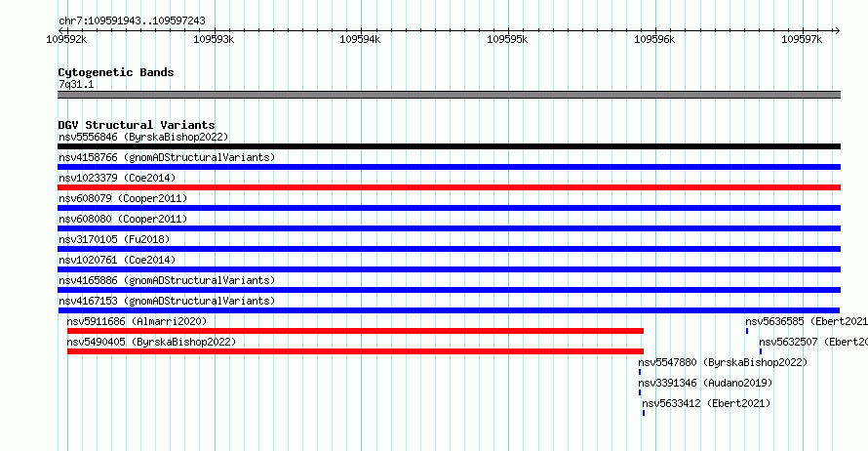Click the 109594k ruler tick label

tap(360, 39)
